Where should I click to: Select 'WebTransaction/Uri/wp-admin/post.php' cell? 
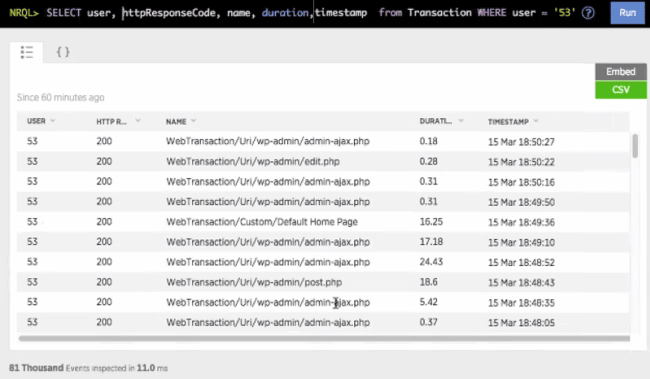(x=254, y=282)
